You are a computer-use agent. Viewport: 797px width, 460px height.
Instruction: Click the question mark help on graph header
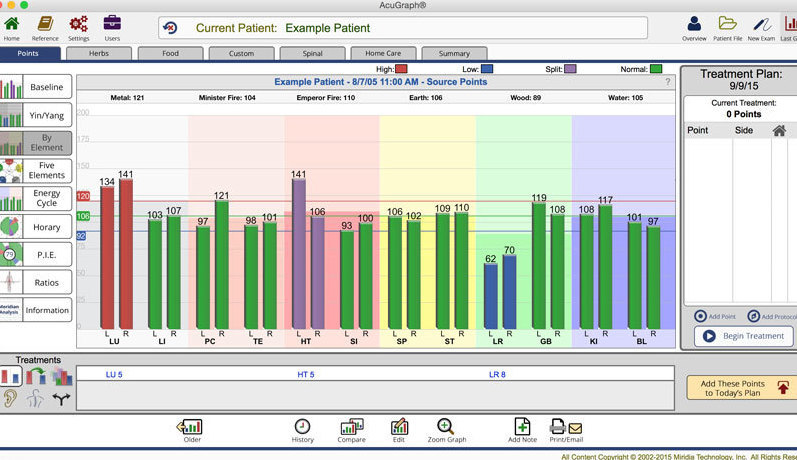(668, 82)
